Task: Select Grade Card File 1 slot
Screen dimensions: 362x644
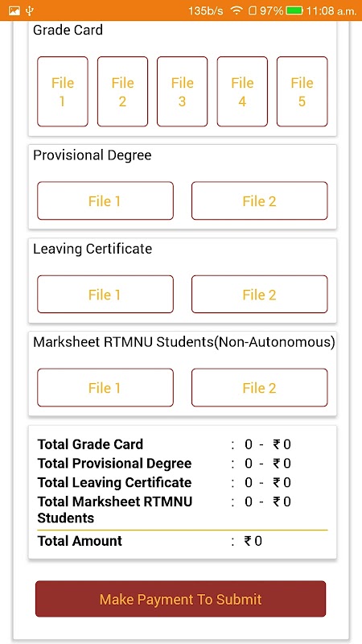Action: 63,92
